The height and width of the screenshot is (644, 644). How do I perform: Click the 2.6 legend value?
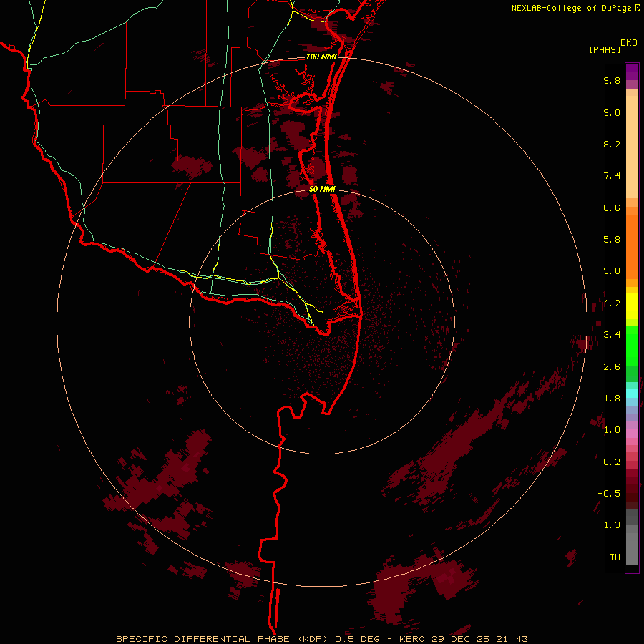(x=612, y=367)
